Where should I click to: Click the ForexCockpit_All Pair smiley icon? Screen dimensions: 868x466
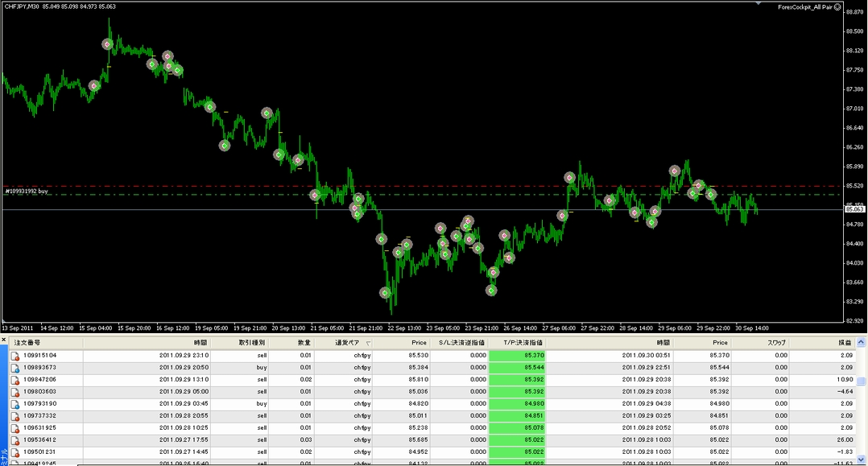coord(837,7)
